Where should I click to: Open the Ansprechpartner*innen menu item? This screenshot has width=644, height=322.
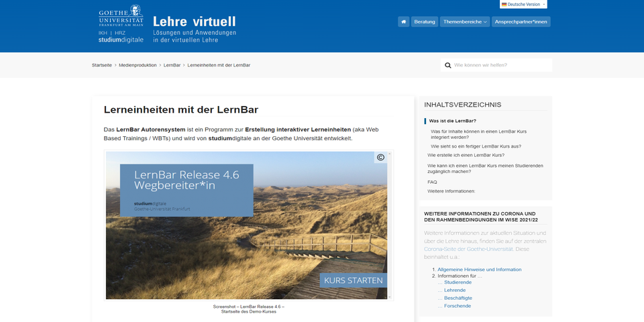(521, 21)
